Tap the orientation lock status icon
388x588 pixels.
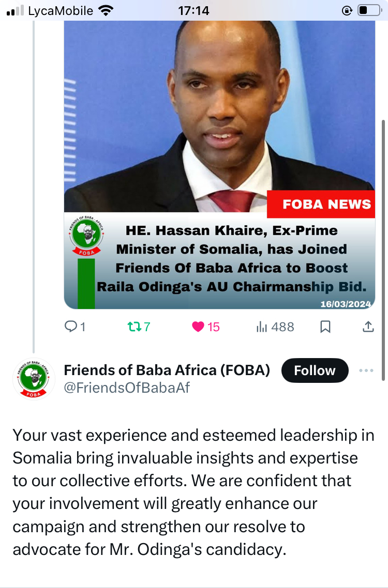(x=347, y=10)
